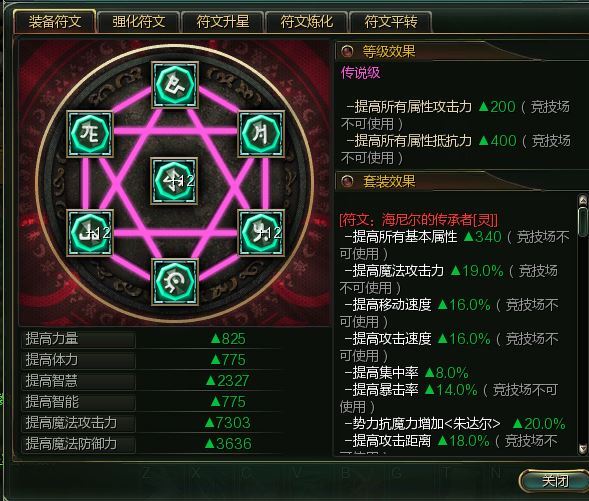
Task: Select the upper-left rune slot on the hexagram
Action: coord(90,134)
